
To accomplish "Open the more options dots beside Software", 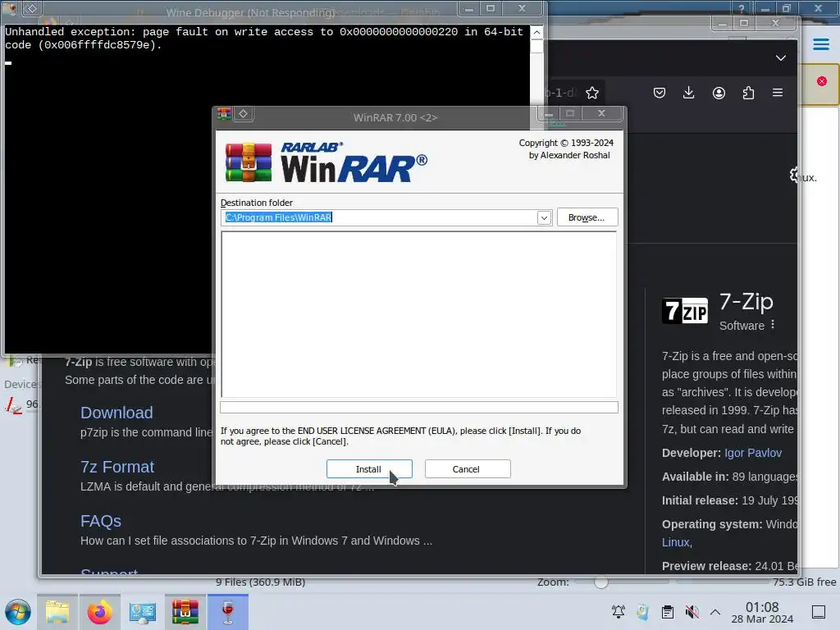I will tap(773, 325).
